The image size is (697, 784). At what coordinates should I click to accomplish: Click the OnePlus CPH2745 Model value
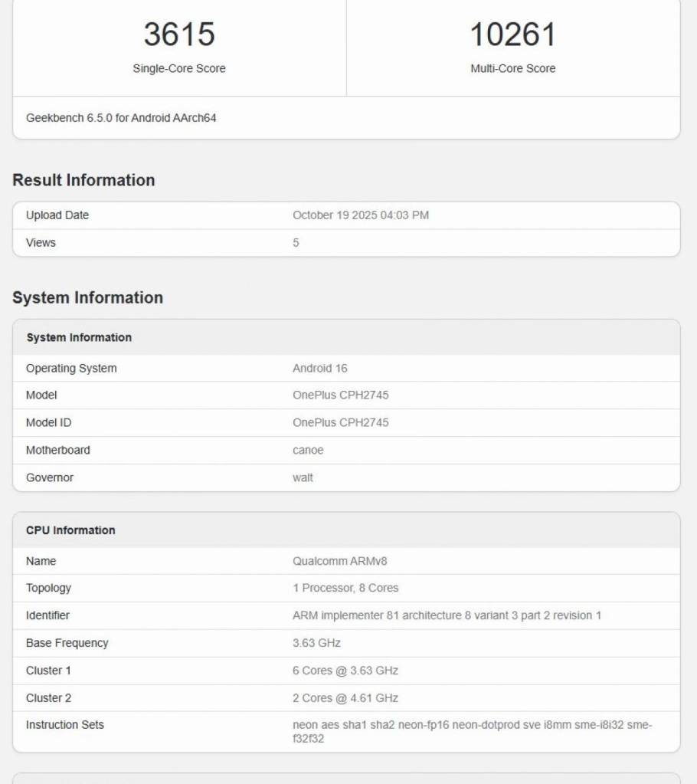tap(340, 395)
